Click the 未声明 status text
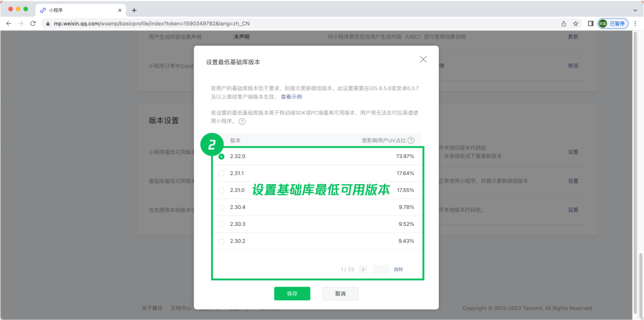Image resolution: width=644 pixels, height=320 pixels. 241,37
